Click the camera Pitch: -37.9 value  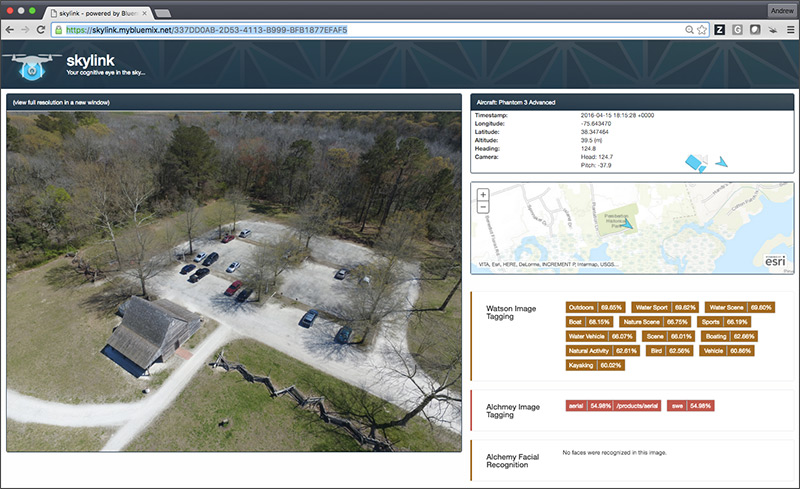[x=596, y=165]
